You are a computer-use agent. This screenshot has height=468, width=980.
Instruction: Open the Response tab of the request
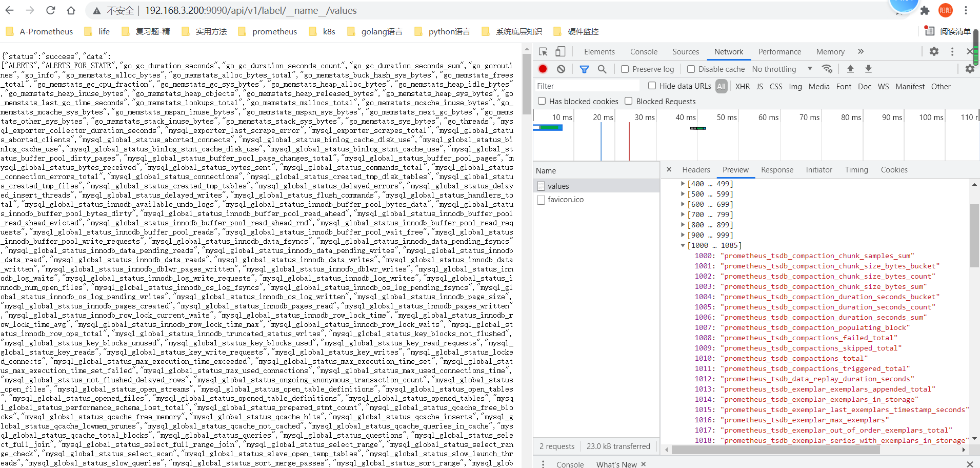[x=777, y=169]
